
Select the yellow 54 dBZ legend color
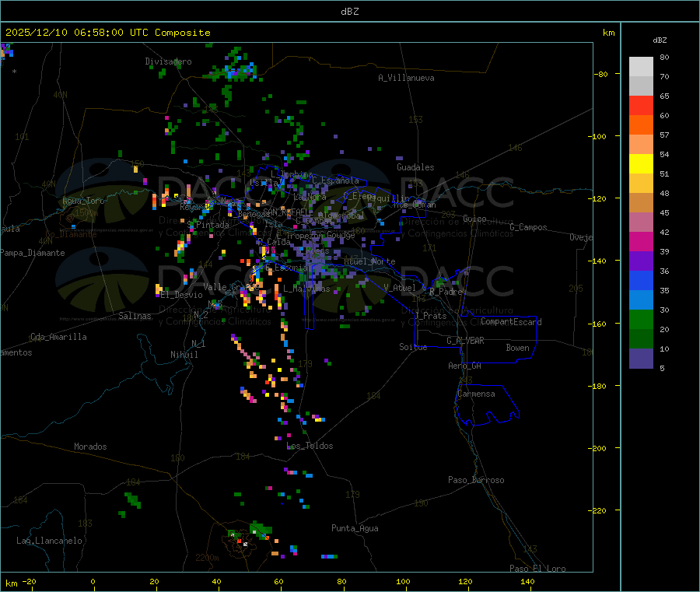[641, 164]
